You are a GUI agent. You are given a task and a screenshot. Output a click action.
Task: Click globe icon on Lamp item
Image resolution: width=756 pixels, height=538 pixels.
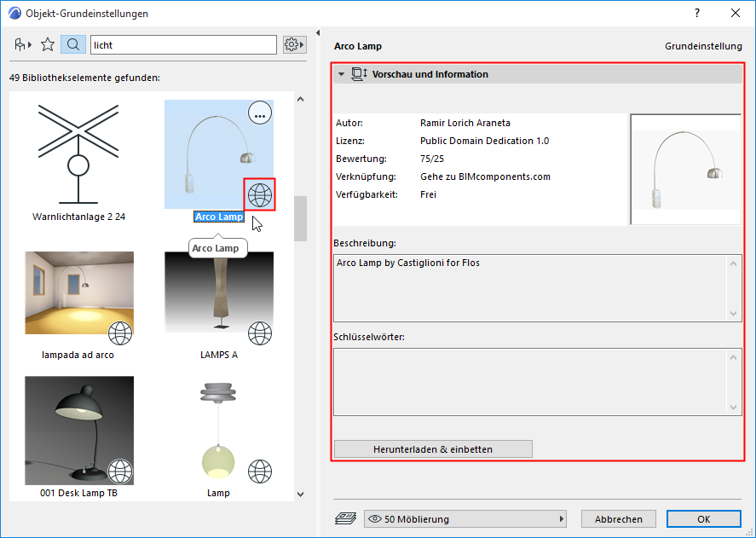pyautogui.click(x=260, y=471)
